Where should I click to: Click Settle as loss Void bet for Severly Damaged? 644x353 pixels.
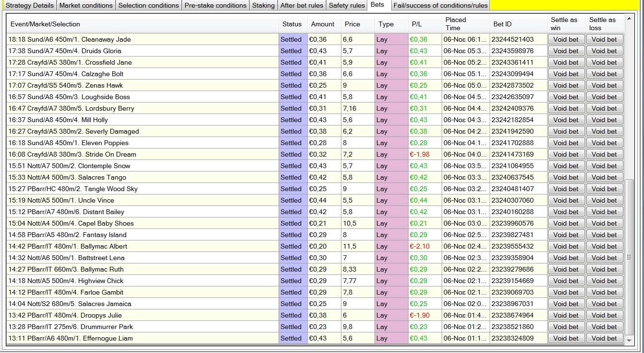click(604, 131)
